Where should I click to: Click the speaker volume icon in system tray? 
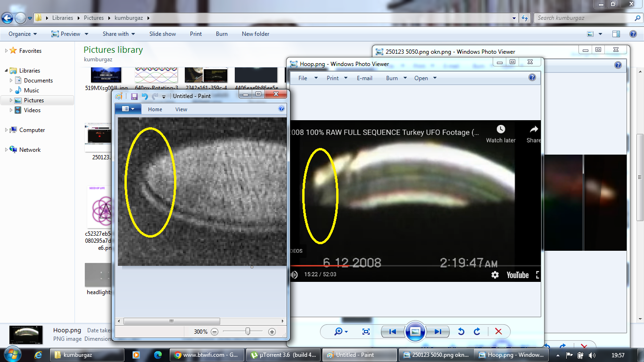click(592, 355)
